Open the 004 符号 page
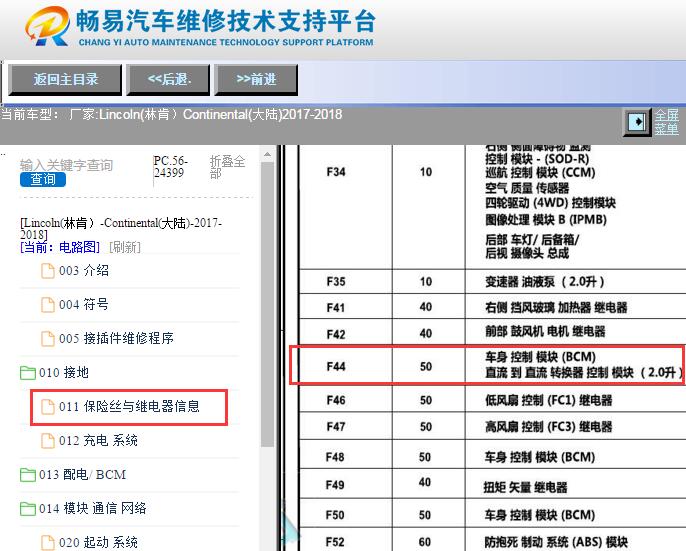 pyautogui.click(x=84, y=304)
